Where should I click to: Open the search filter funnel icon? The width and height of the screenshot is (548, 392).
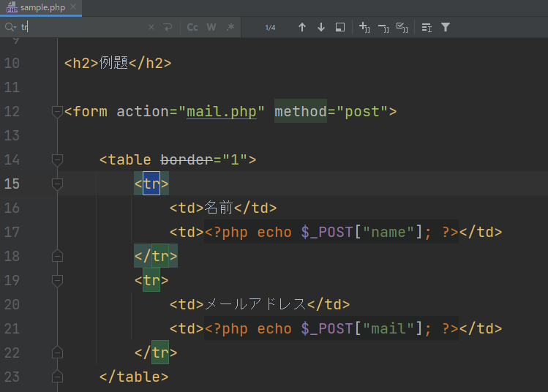point(446,27)
